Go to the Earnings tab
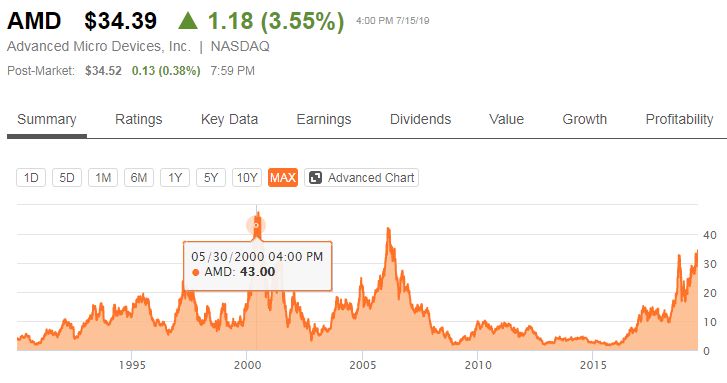Image resolution: width=727 pixels, height=383 pixels. click(324, 120)
